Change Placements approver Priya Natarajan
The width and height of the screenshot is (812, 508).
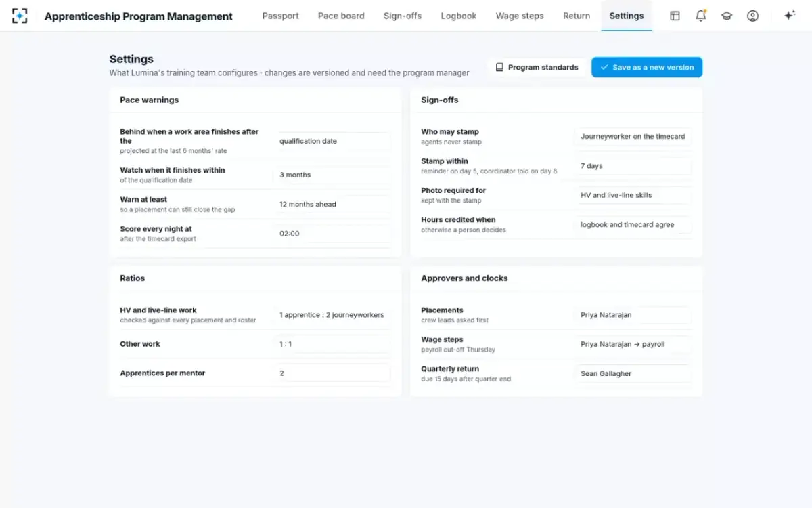633,315
